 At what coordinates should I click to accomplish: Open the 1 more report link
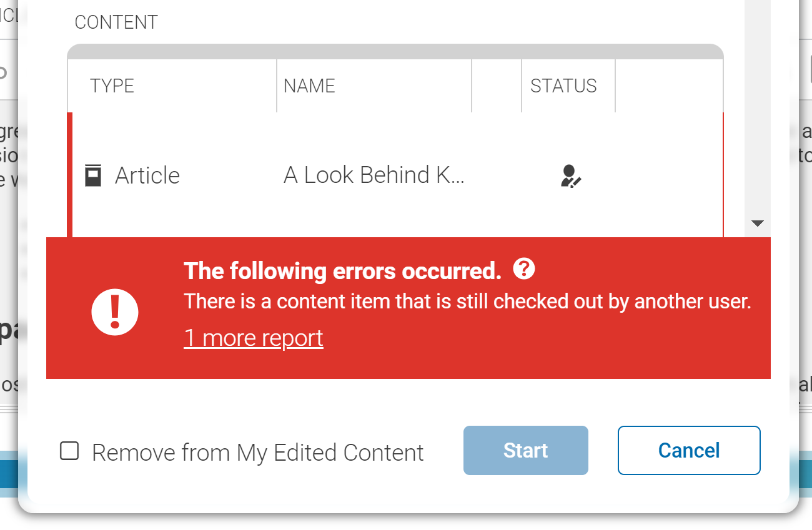(253, 338)
